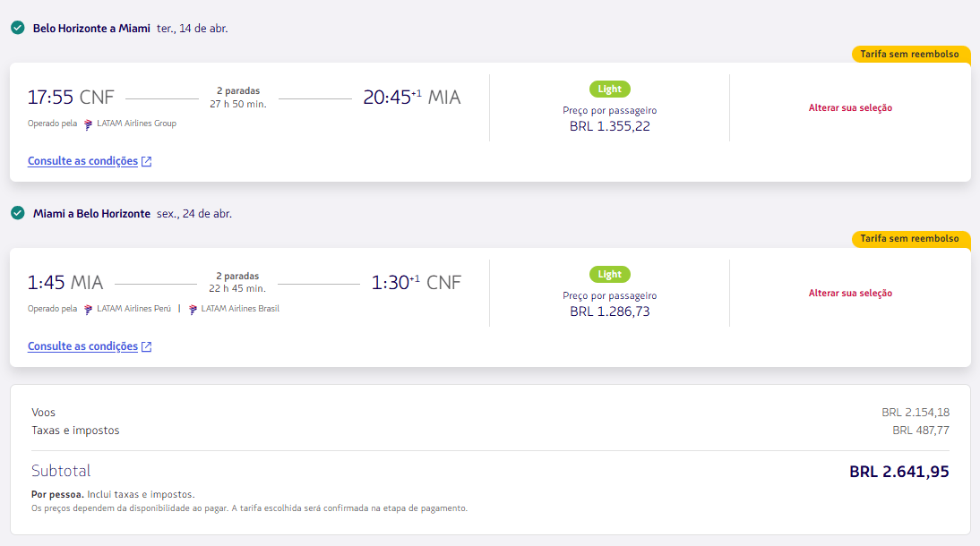This screenshot has height=546, width=980.
Task: Click LATAM Airlines Brasil logo icon
Action: click(x=193, y=309)
